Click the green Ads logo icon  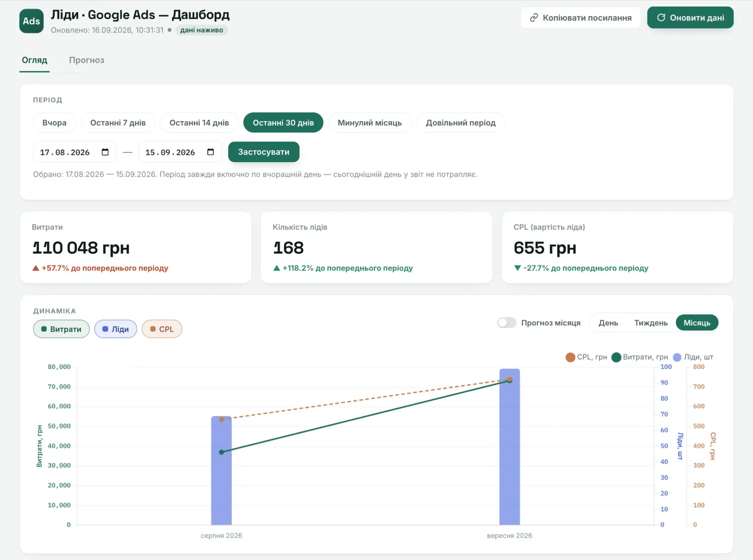tap(31, 21)
